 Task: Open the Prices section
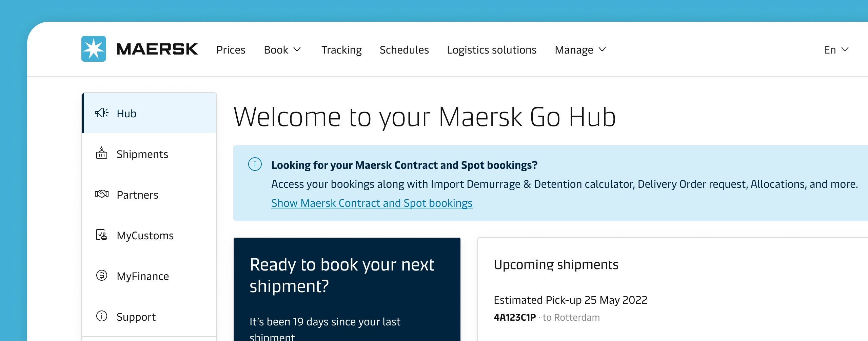231,49
